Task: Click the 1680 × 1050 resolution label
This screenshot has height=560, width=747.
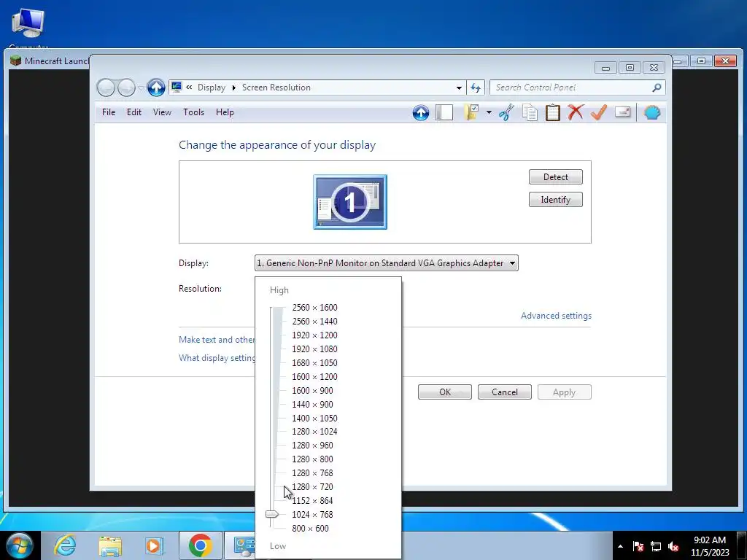Action: [x=314, y=363]
